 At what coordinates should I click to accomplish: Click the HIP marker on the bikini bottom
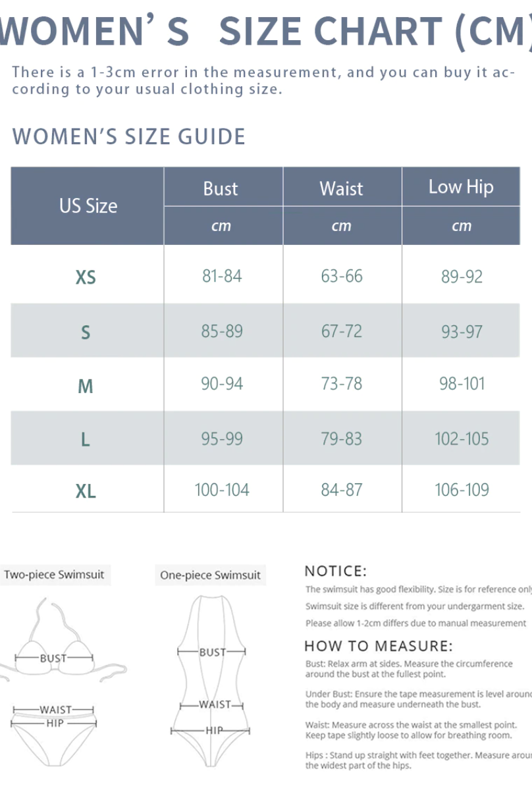[55, 723]
